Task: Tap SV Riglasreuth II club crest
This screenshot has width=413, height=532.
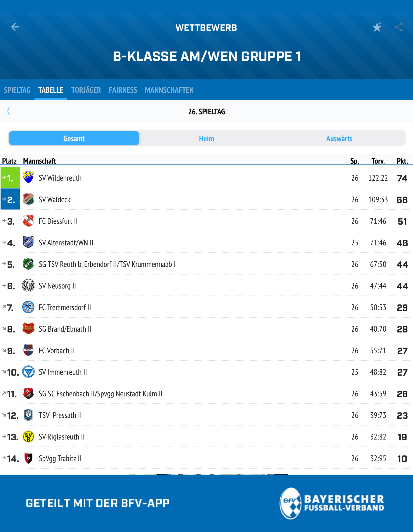Action: click(x=28, y=437)
